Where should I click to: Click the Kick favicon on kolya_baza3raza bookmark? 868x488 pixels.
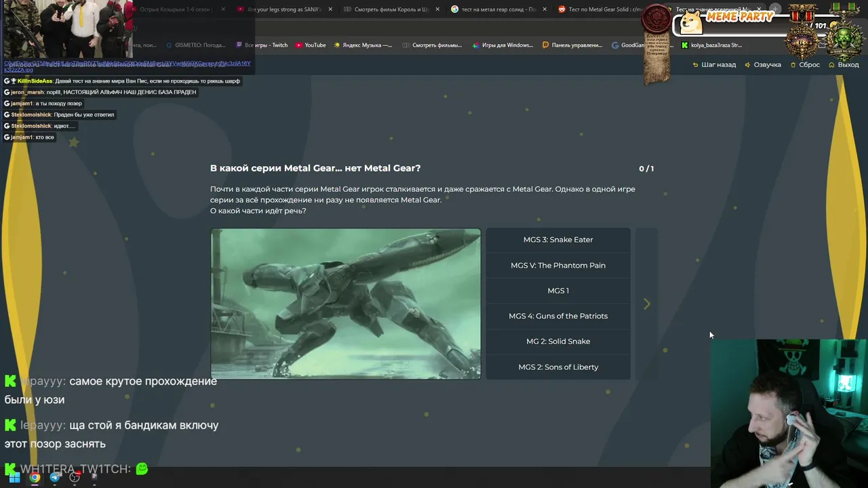tap(685, 45)
